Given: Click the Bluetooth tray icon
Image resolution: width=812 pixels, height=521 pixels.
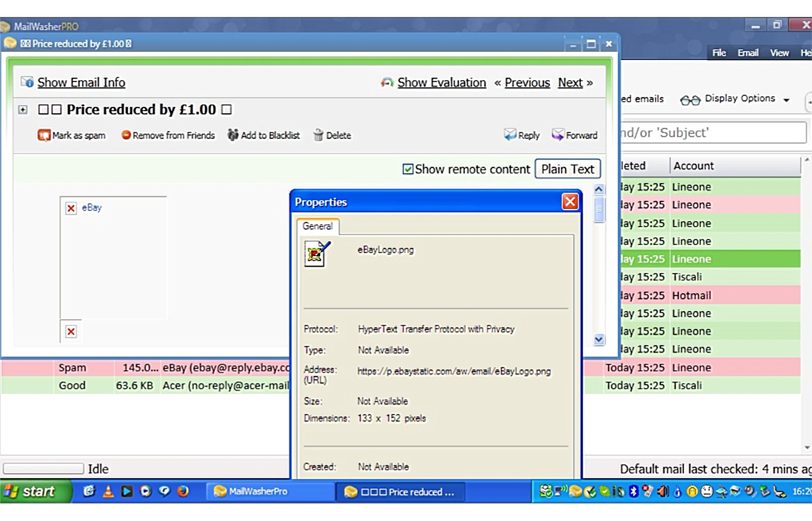Looking at the screenshot, I should (633, 491).
